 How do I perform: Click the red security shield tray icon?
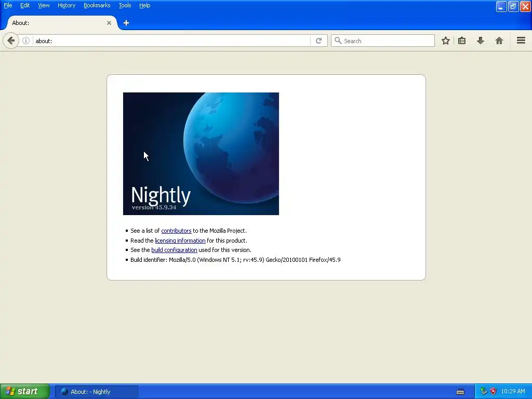click(x=494, y=391)
